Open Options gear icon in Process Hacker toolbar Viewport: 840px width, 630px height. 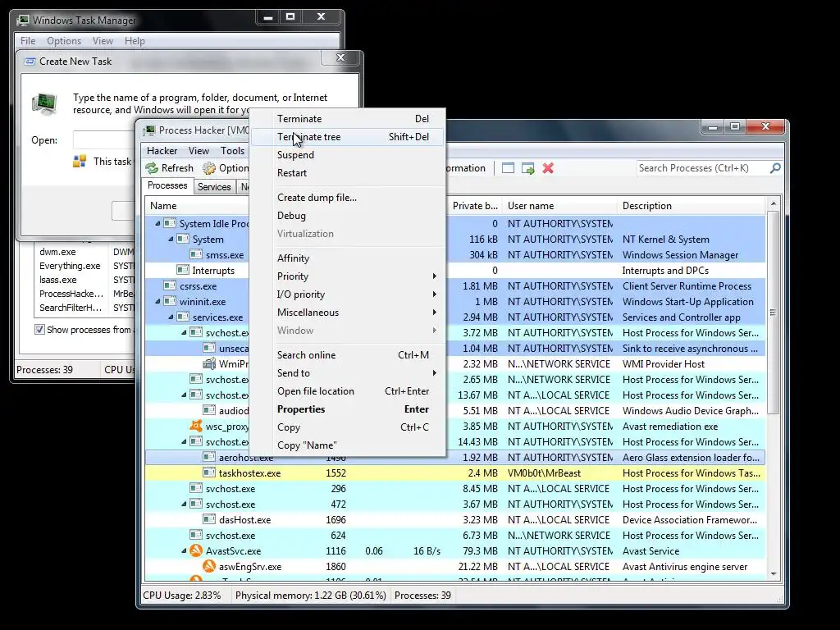pyautogui.click(x=209, y=168)
